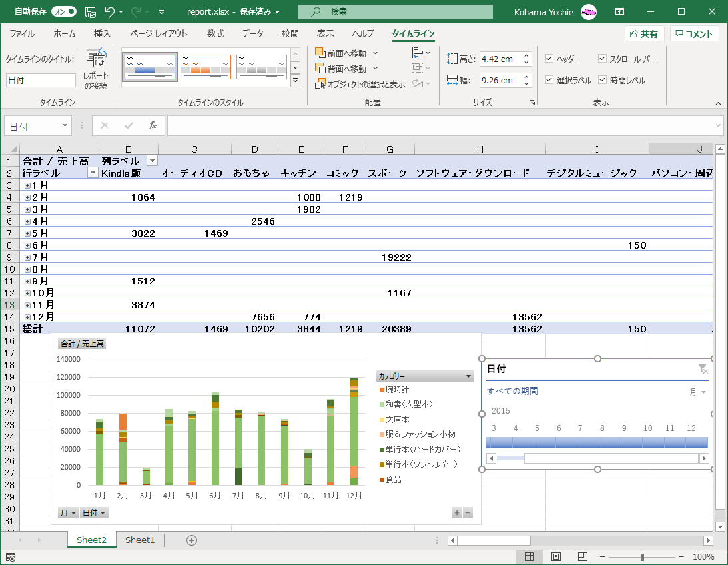Click the Undo arrow icon

pyautogui.click(x=110, y=12)
